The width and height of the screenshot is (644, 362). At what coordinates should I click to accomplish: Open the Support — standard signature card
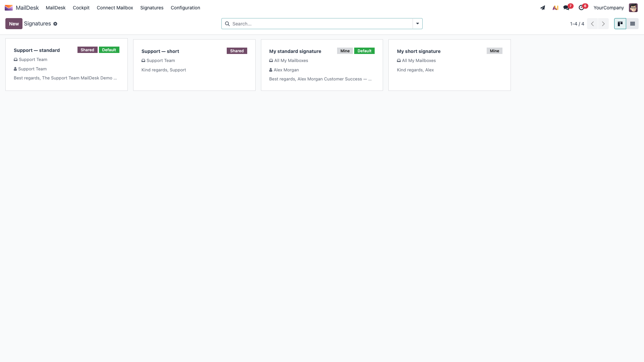pos(66,64)
